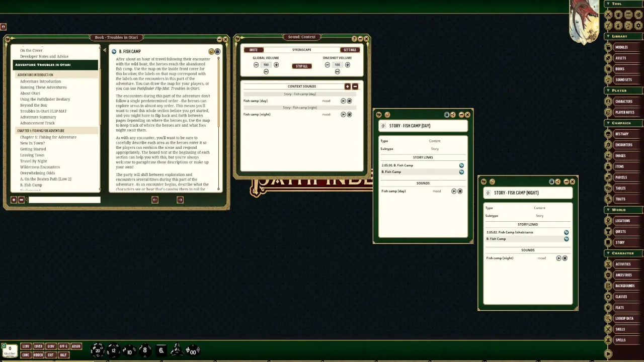Open the Assets icon in sidebar
The image size is (644, 362).
[x=608, y=58]
